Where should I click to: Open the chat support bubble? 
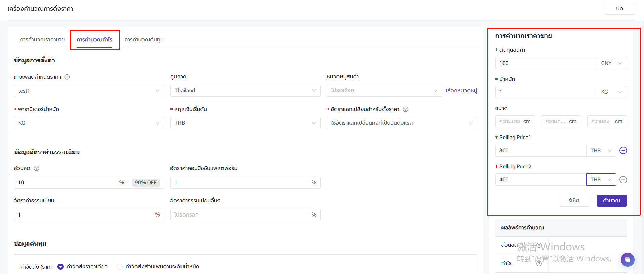click(x=627, y=260)
